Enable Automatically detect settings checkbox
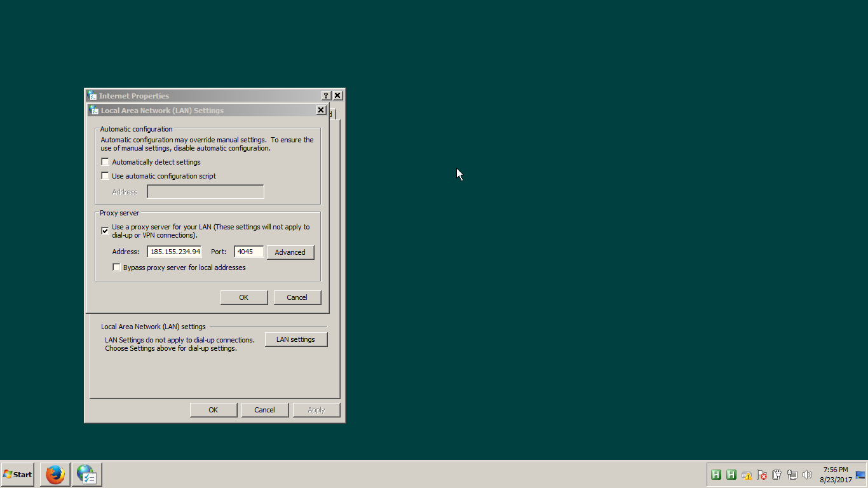868x488 pixels. tap(105, 162)
